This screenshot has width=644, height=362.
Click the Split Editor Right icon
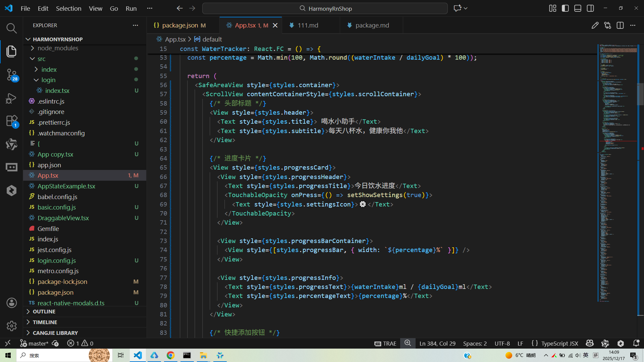[x=620, y=25]
